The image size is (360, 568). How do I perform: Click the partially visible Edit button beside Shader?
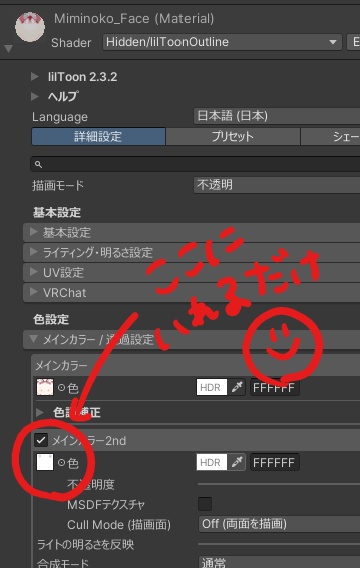click(x=353, y=42)
